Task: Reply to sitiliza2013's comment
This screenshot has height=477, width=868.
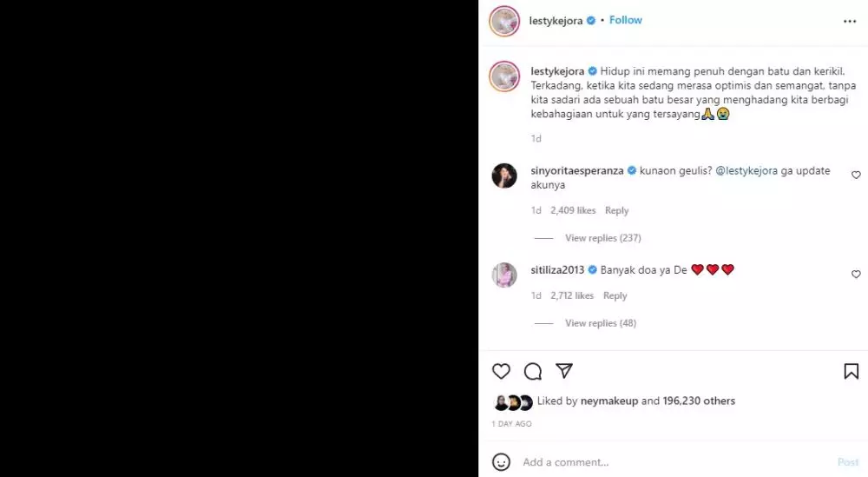Action: click(615, 295)
